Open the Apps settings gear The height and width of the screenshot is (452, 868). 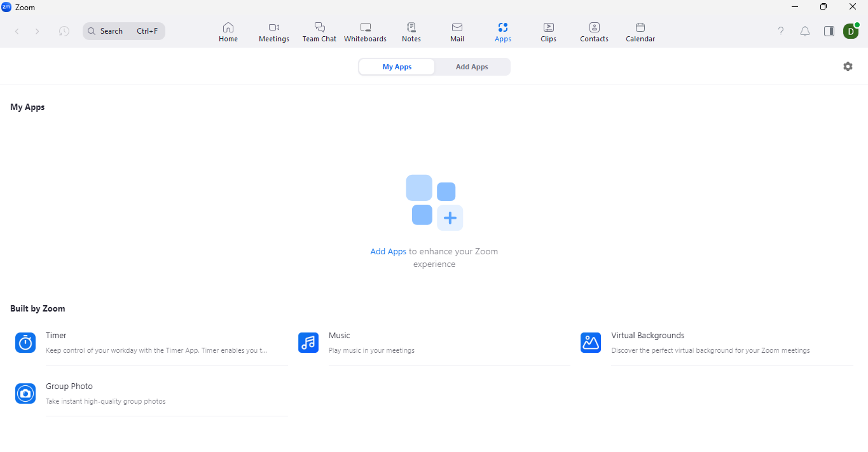pos(848,67)
